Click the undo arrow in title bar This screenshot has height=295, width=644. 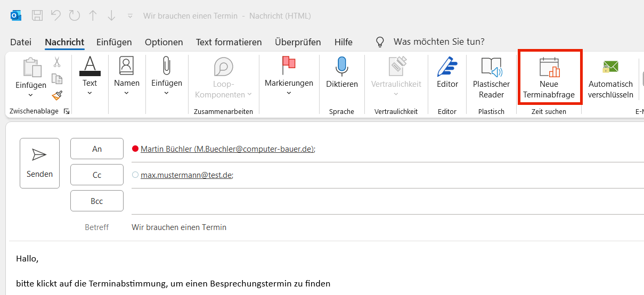point(56,15)
